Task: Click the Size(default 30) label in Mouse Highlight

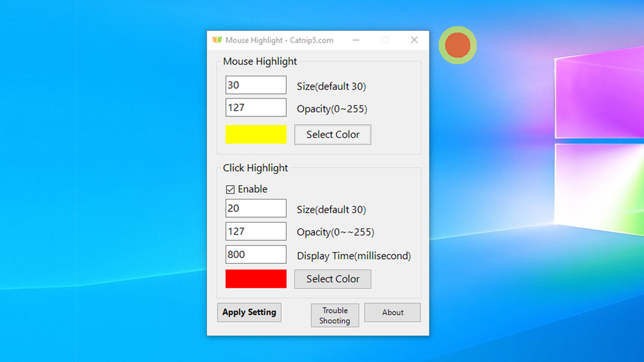Action: click(x=331, y=86)
